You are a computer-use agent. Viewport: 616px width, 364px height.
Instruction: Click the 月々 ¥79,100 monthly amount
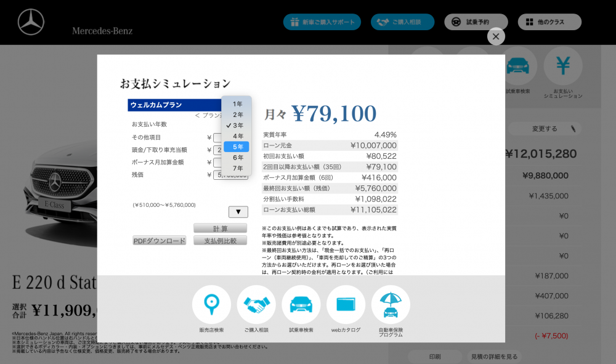pyautogui.click(x=320, y=114)
